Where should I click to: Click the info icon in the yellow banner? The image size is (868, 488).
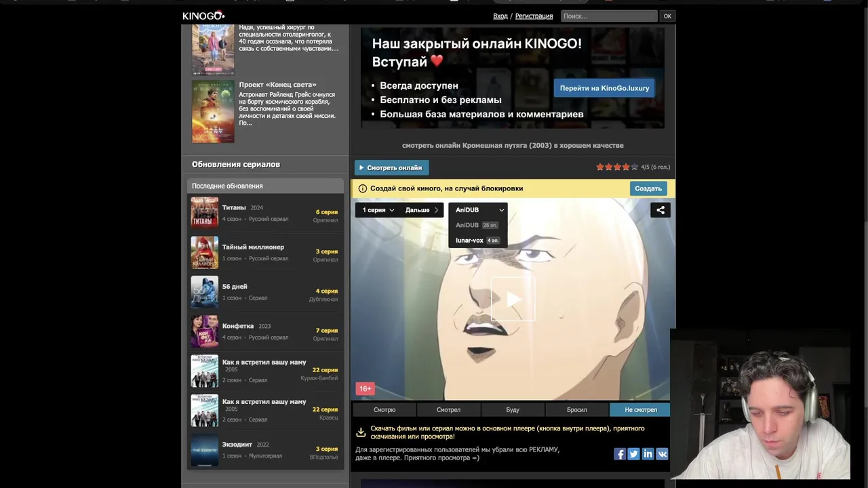363,188
